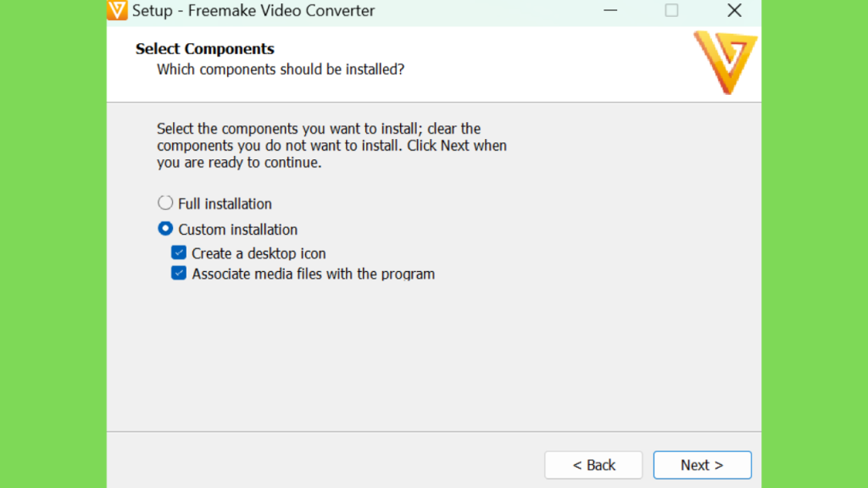Click the 'Select Components' heading
The width and height of the screenshot is (868, 488).
[x=205, y=48]
